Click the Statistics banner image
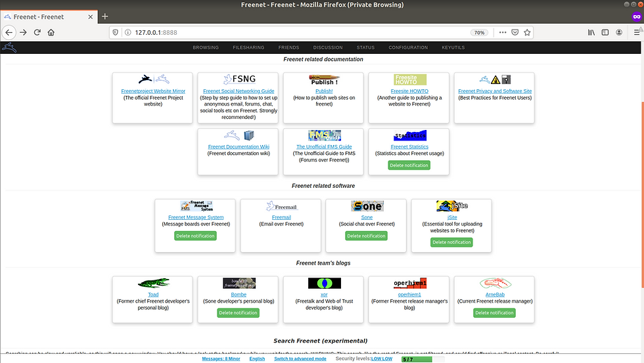The width and height of the screenshot is (644, 363). 410,135
